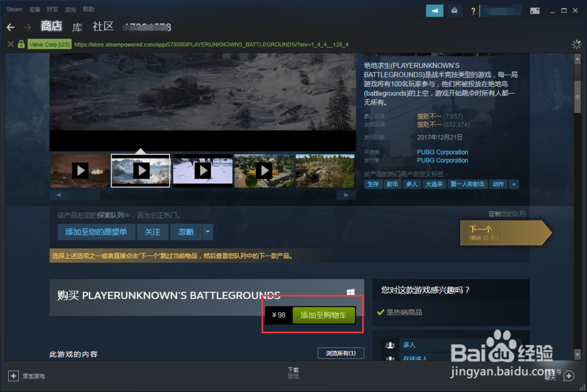Stop loading page with X icon
Viewport: 587px width, 392px height.
11,44
